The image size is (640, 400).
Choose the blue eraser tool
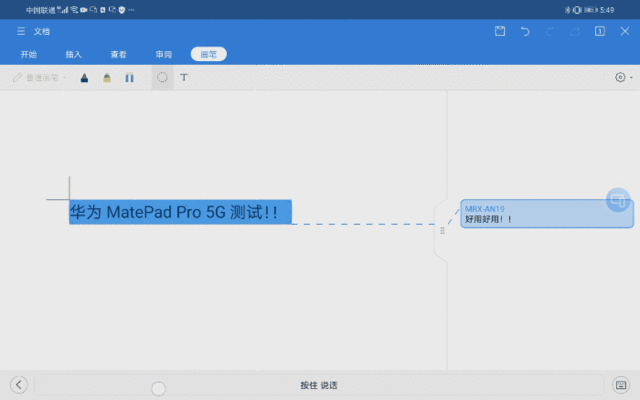coord(129,78)
